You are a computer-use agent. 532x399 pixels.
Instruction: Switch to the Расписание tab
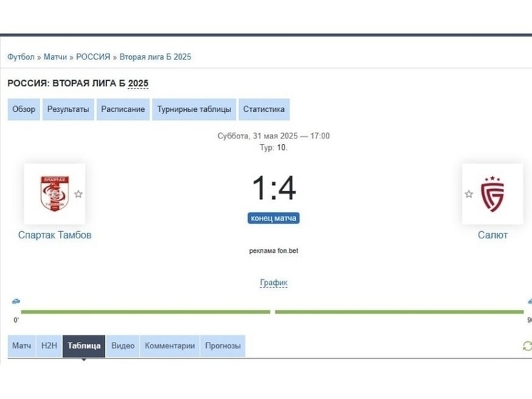pos(123,109)
